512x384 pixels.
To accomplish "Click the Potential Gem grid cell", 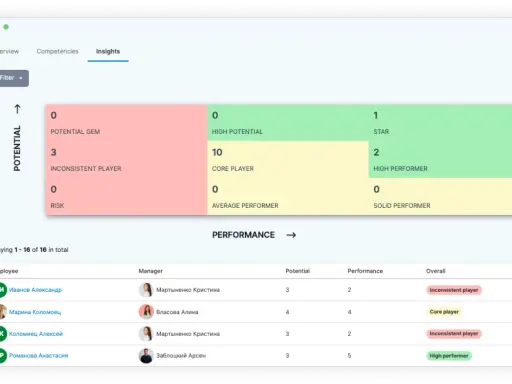I will [x=127, y=123].
